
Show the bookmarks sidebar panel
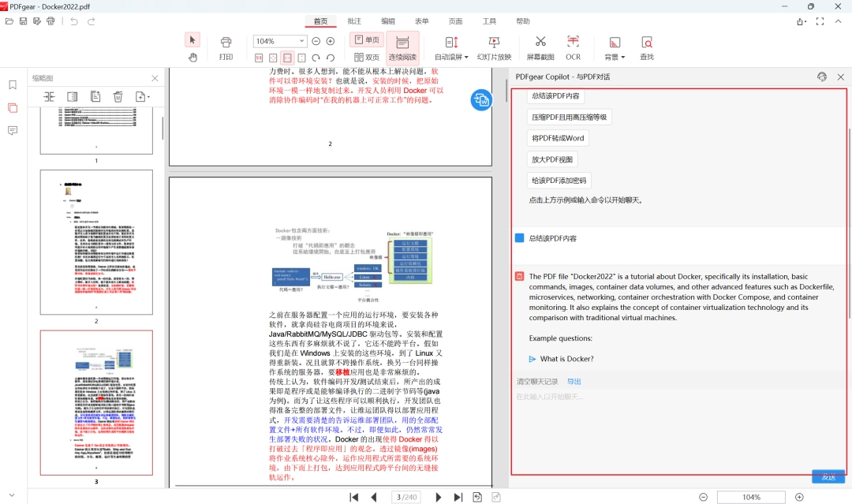point(13,84)
